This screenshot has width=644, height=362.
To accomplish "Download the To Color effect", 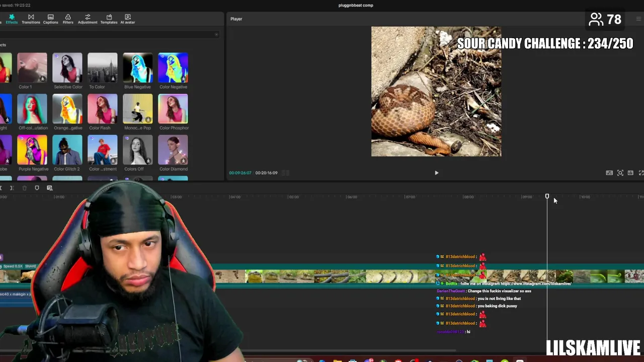I will pyautogui.click(x=113, y=78).
